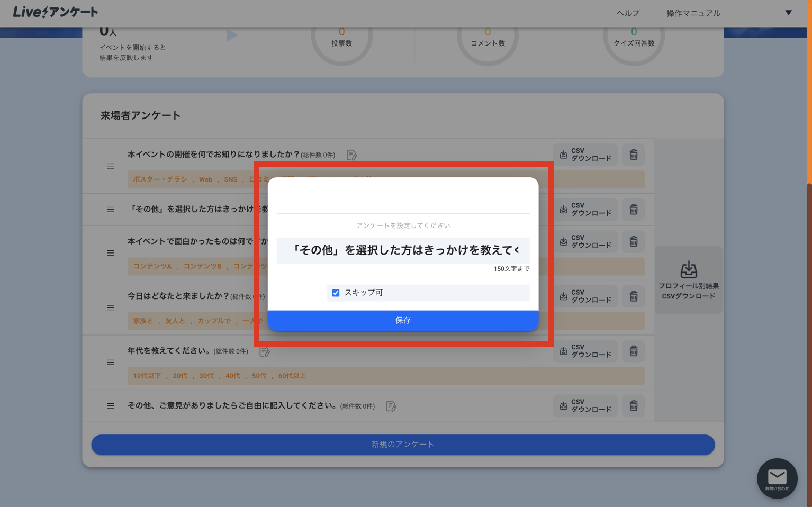The width and height of the screenshot is (812, 507).
Task: Edit the その他、ご意見 question via pencil icon
Action: [391, 406]
